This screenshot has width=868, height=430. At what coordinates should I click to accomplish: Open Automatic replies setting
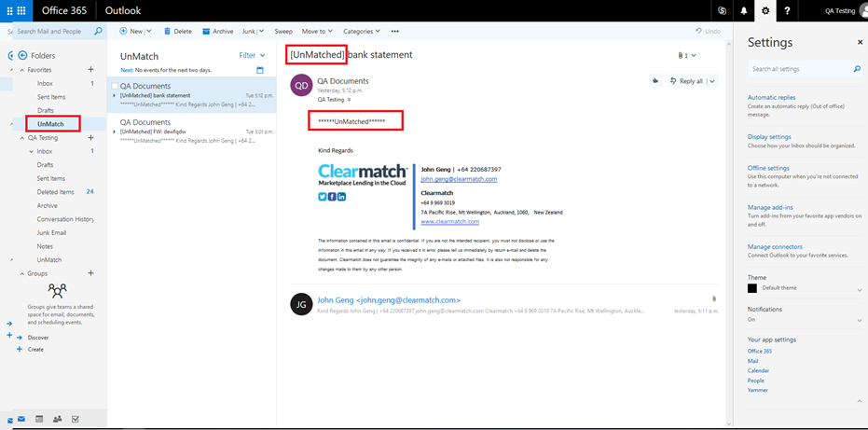pyautogui.click(x=772, y=97)
